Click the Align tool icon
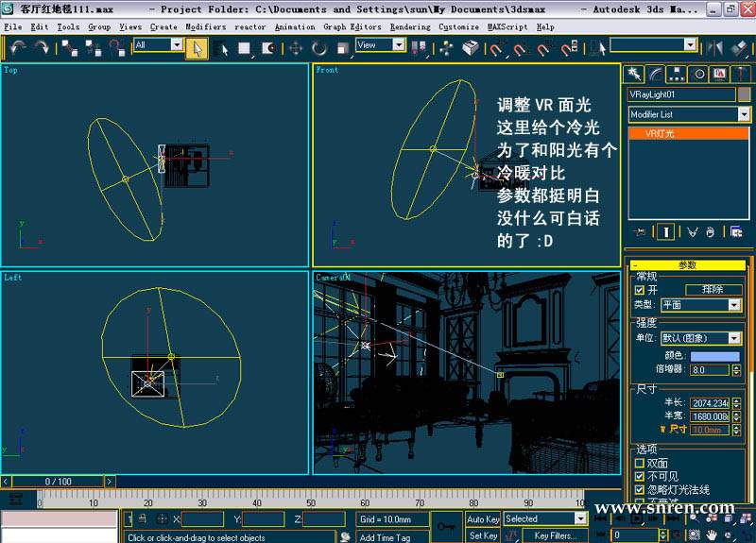The width and height of the screenshot is (756, 543). pyautogui.click(x=738, y=48)
